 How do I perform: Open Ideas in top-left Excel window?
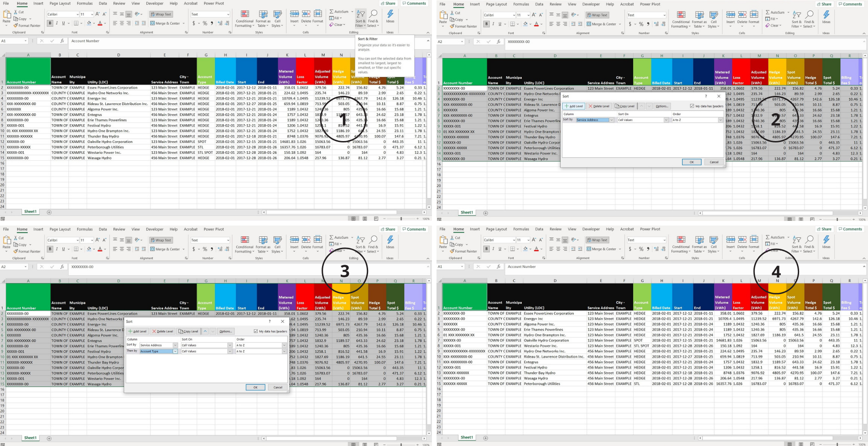[390, 16]
